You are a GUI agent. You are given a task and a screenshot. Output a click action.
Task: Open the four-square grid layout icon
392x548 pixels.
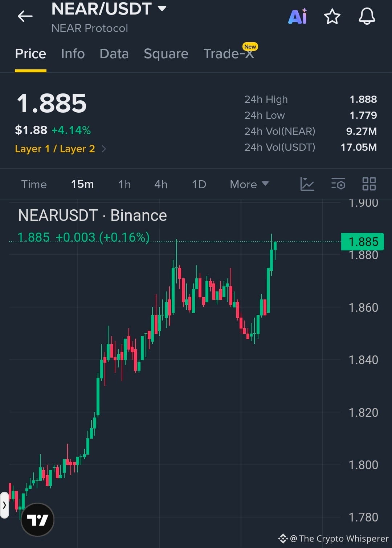369,184
